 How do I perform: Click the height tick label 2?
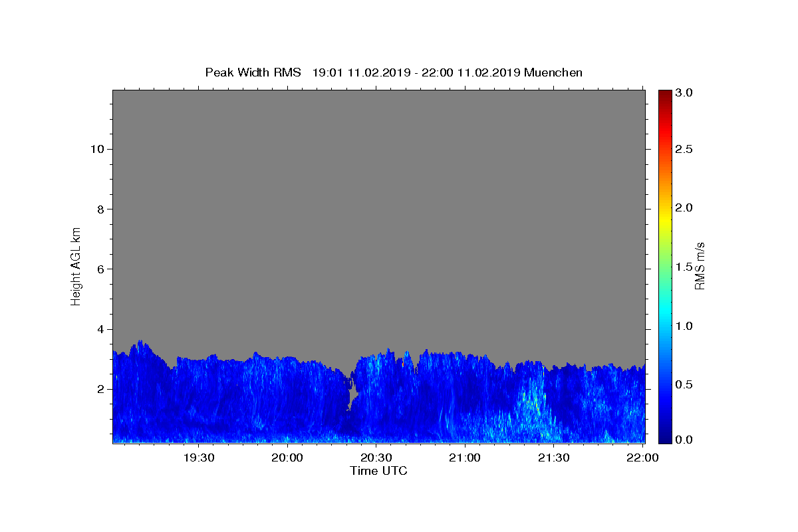tap(99, 389)
